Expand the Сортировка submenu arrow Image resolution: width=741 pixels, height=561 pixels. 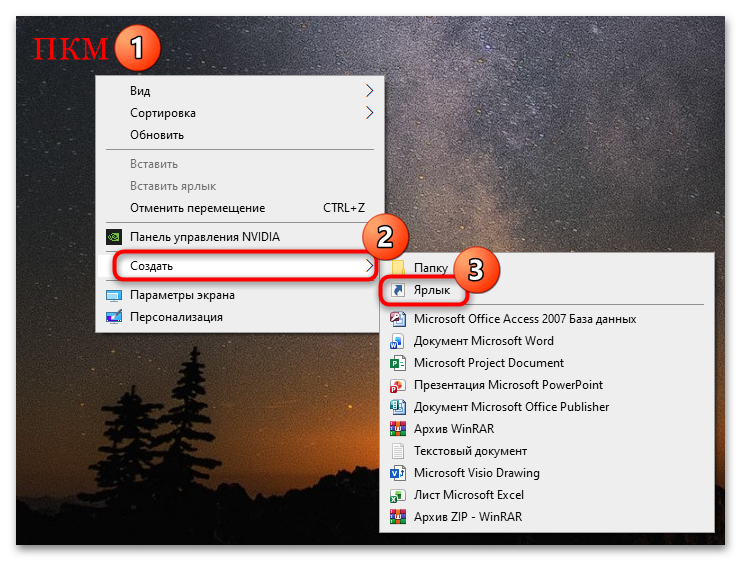(x=370, y=113)
